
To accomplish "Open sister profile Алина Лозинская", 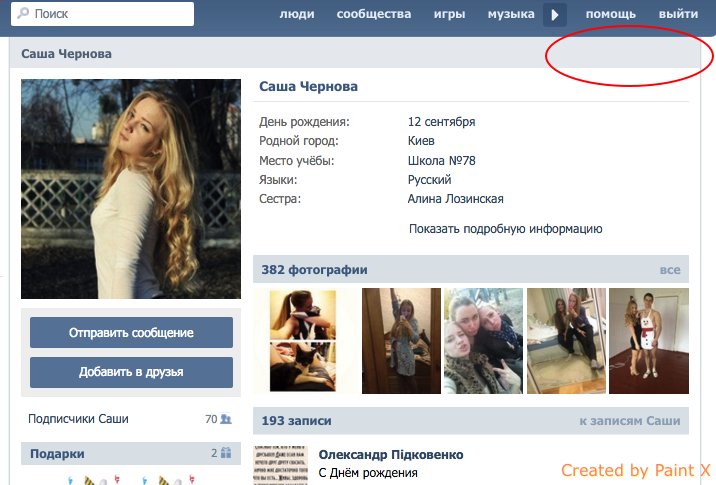I will click(456, 199).
